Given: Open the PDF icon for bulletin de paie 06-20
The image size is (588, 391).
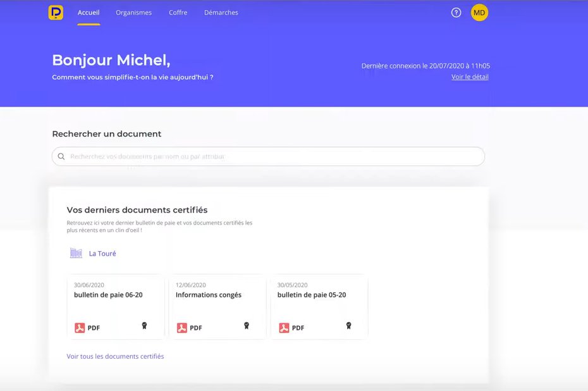Looking at the screenshot, I should (x=80, y=328).
